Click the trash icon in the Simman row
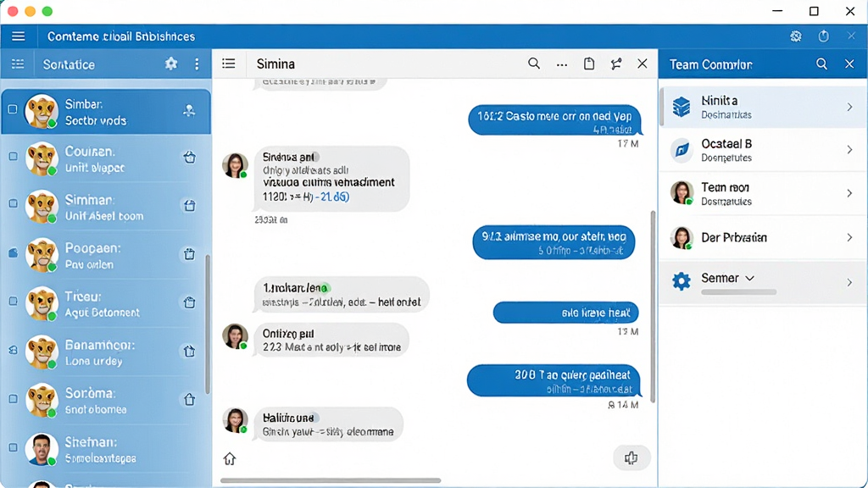The height and width of the screenshot is (488, 868). [189, 206]
